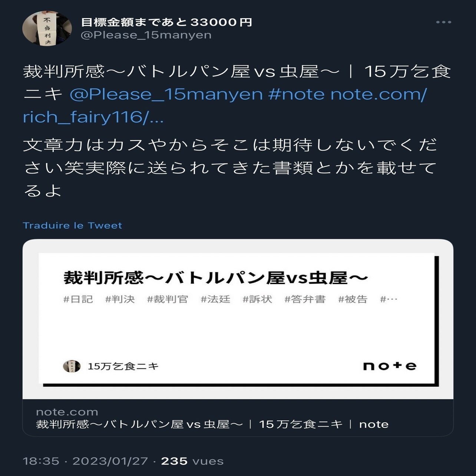
Task: Click the card title 裁判所感〜バトルパン屋vs虫屋〜
Action: pos(215,278)
